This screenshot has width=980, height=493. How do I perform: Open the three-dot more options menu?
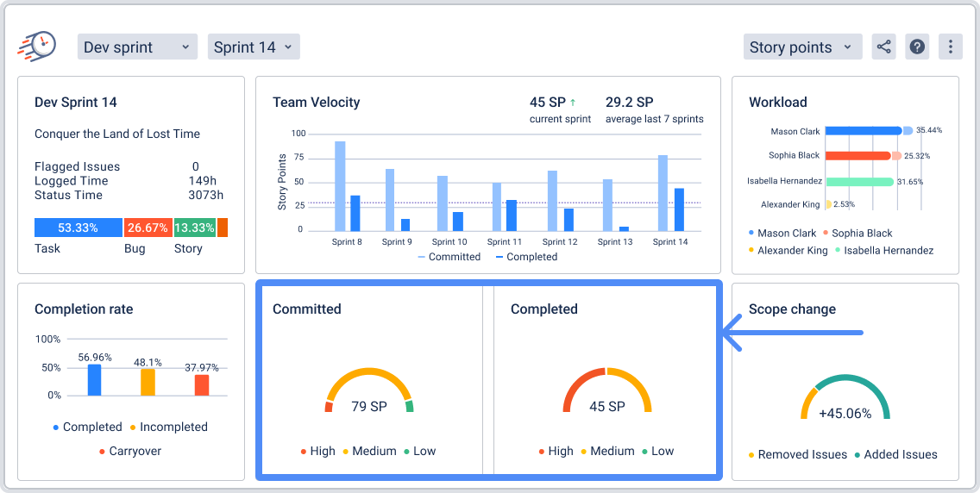(x=950, y=47)
